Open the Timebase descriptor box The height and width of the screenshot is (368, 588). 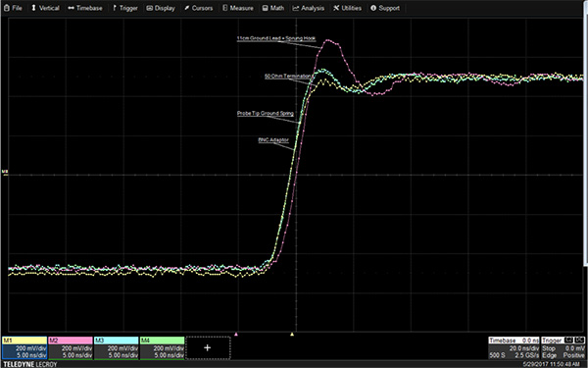coord(514,348)
